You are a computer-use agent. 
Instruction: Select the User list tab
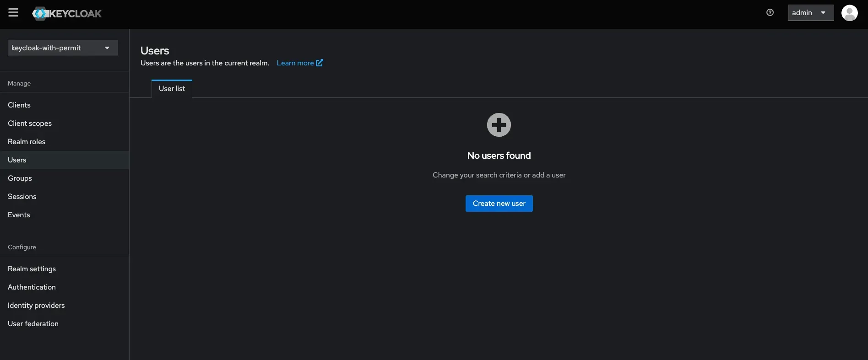[x=172, y=89]
